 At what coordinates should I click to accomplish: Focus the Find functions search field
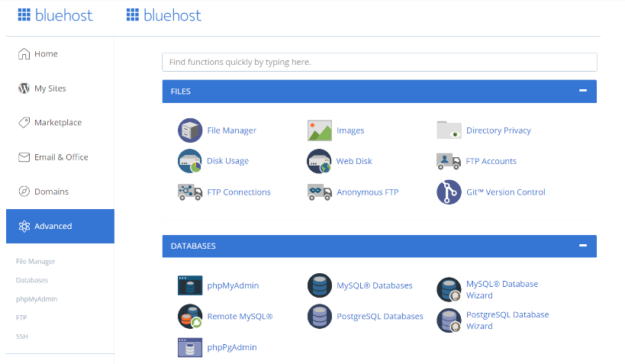click(379, 63)
